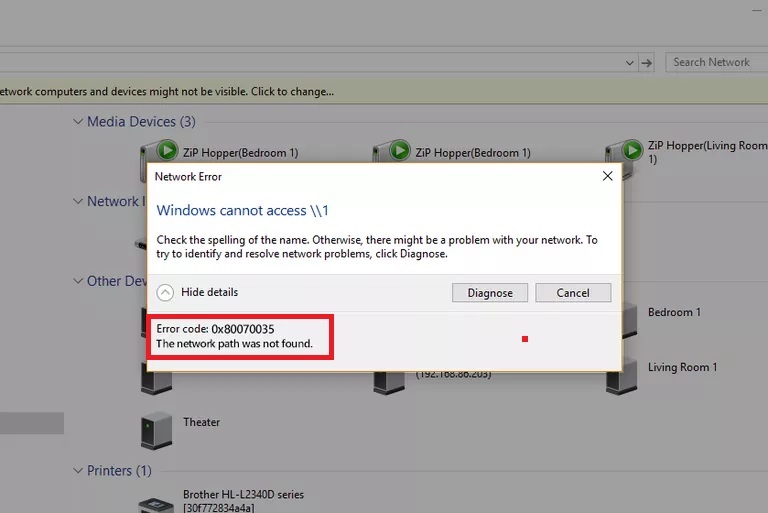Close the Network Error dialog with X
Screen dimensions: 768x513
(607, 176)
